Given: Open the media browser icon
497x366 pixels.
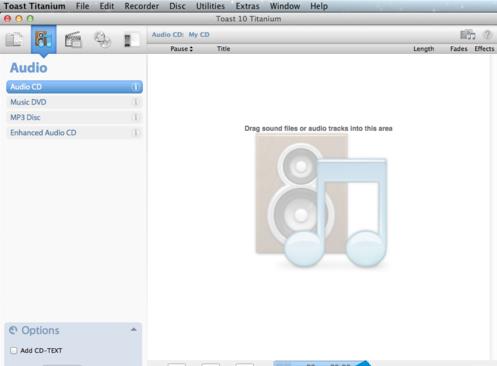Looking at the screenshot, I should click(467, 35).
